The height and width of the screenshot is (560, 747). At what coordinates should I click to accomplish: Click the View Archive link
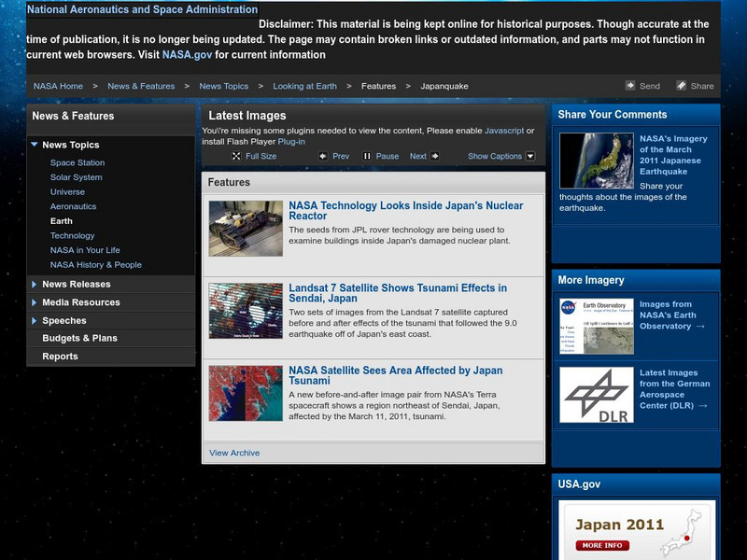point(234,453)
